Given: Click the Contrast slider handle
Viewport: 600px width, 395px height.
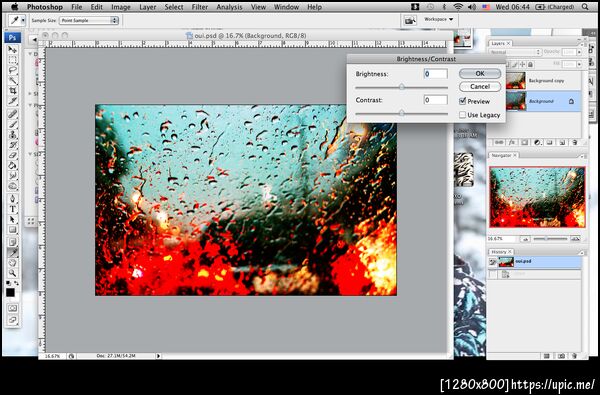Looking at the screenshot, I should pos(401,113).
